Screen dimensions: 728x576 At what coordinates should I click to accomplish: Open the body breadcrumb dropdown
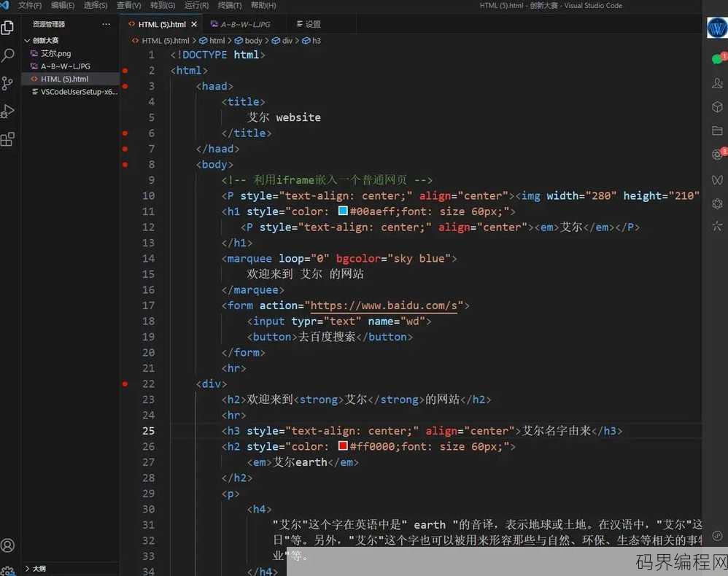pos(249,41)
